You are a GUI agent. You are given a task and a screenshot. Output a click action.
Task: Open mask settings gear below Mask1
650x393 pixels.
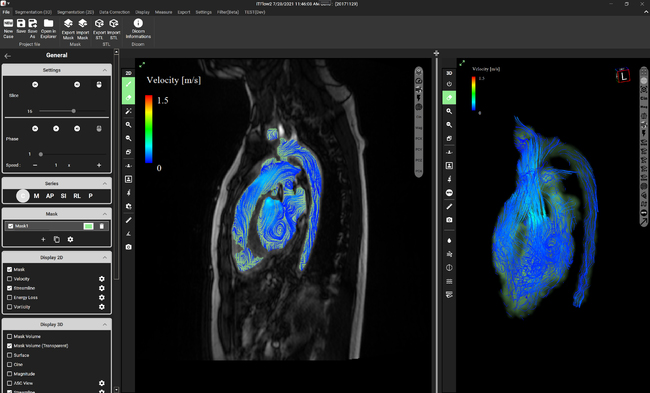pyautogui.click(x=70, y=239)
